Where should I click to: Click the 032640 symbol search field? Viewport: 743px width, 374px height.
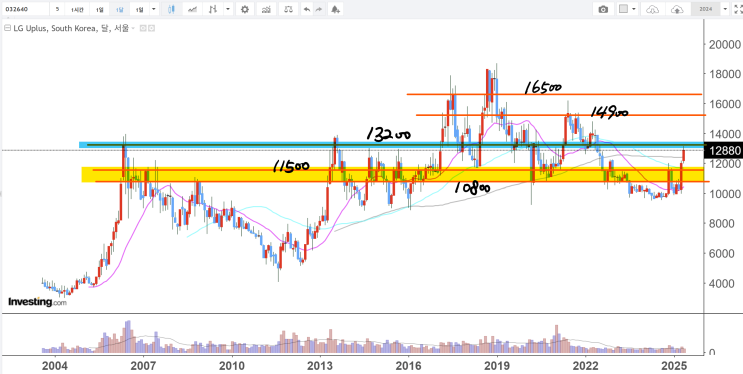[25, 9]
